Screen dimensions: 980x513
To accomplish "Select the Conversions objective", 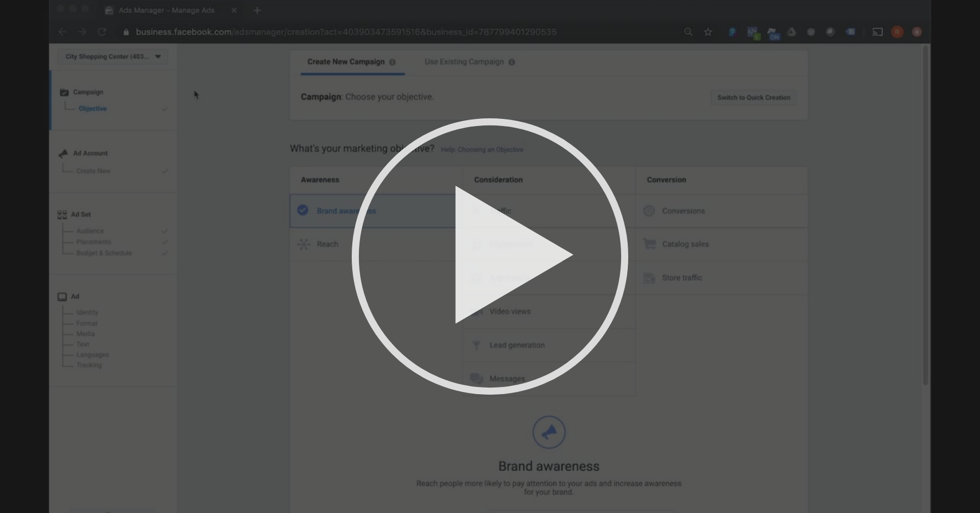I will click(721, 211).
